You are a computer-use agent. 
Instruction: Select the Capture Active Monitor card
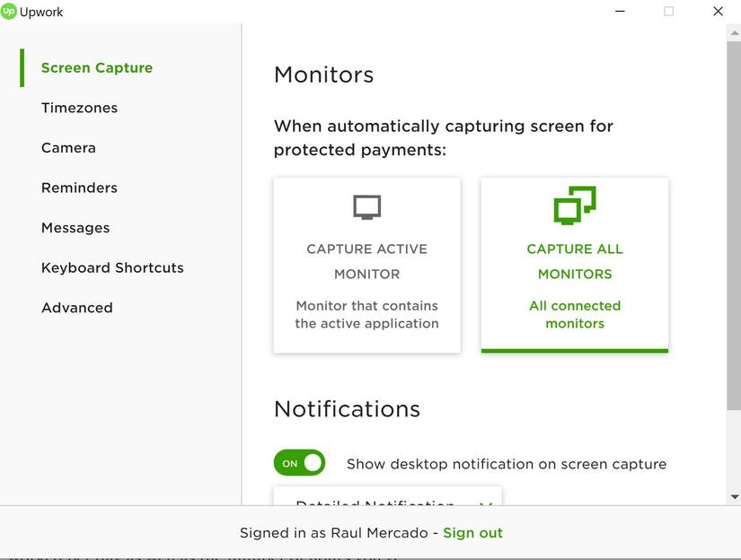point(366,265)
